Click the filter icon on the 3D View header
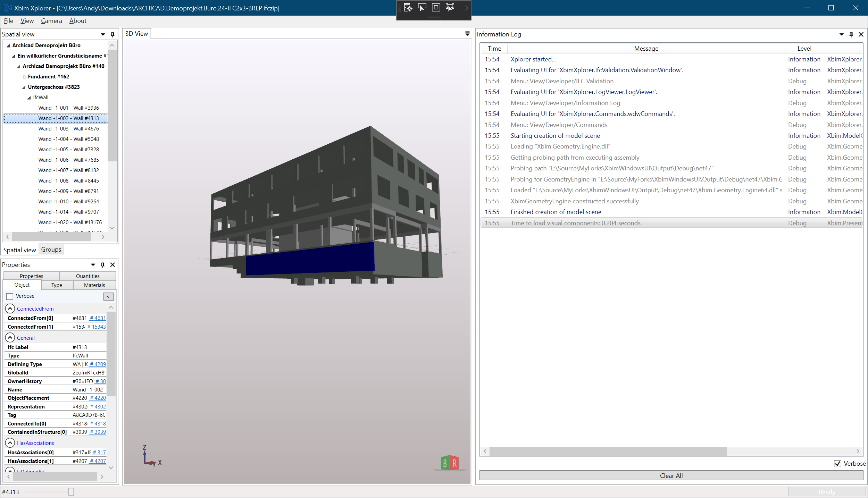The width and height of the screenshot is (868, 498). point(467,34)
